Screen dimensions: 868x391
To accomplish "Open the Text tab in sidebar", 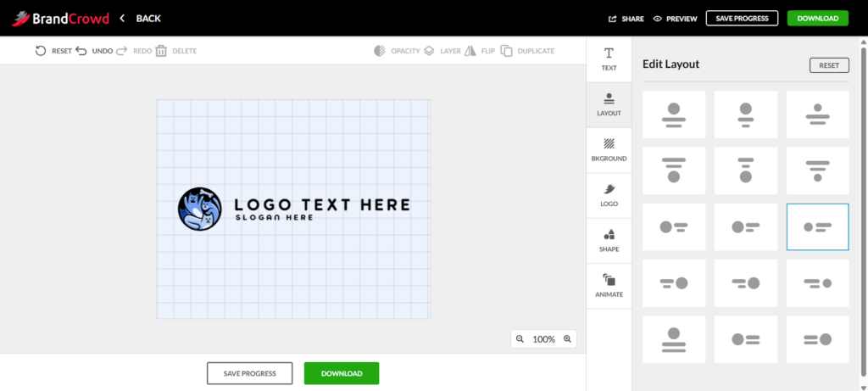I will [609, 59].
